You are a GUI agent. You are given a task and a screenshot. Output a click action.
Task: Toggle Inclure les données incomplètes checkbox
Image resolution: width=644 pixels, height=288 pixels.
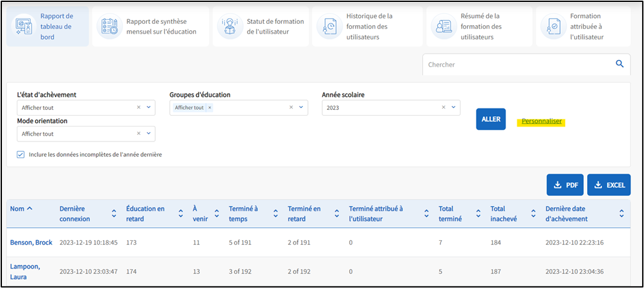coord(21,154)
